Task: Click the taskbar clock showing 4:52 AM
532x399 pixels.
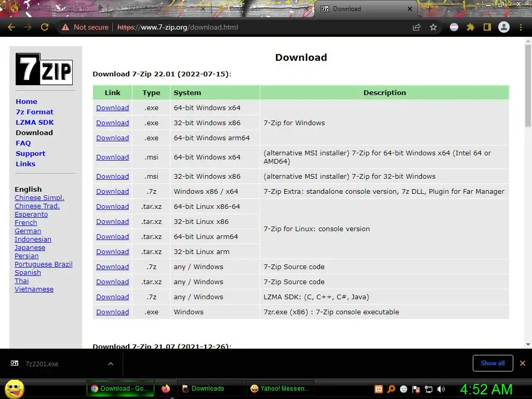Action: tap(486, 389)
